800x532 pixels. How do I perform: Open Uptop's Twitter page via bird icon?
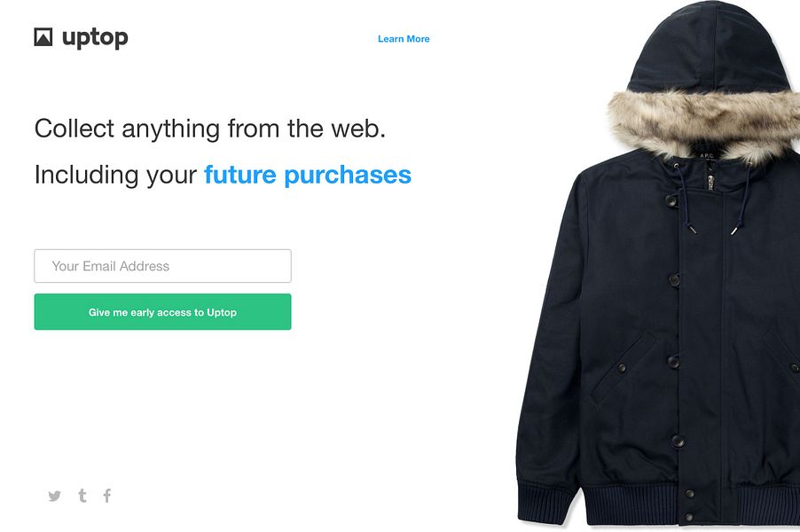[55, 496]
